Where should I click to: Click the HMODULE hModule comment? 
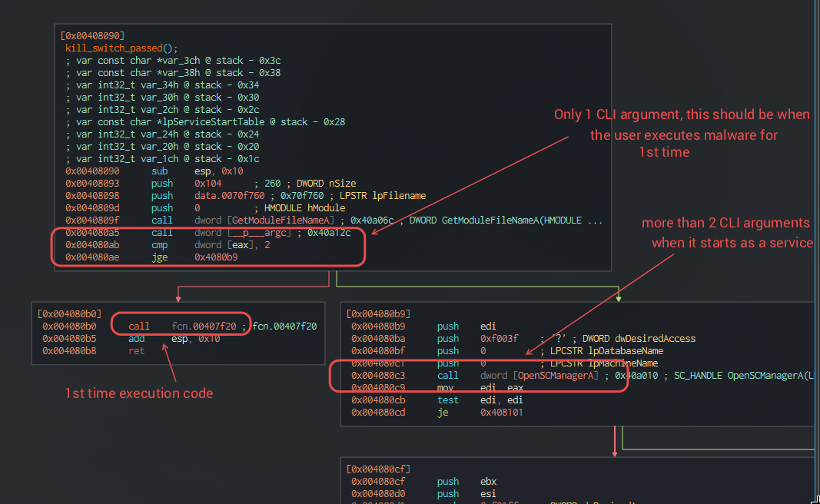tap(305, 208)
